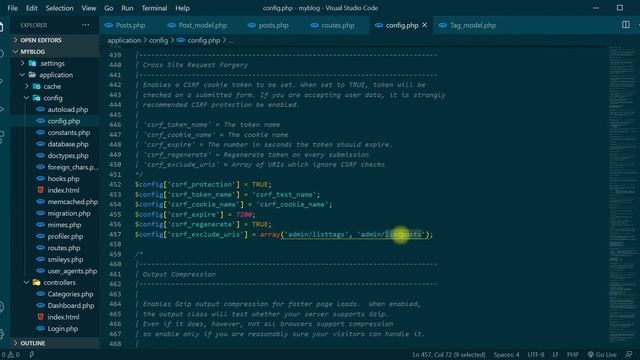This screenshot has height=360, width=640.
Task: Click line 455 csrf_expire value 7200
Action: click(x=244, y=215)
